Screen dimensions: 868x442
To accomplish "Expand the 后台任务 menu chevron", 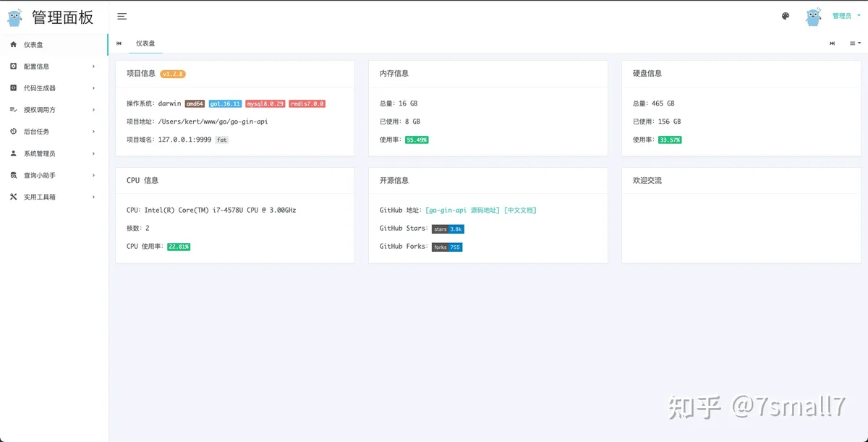I will 94,132.
